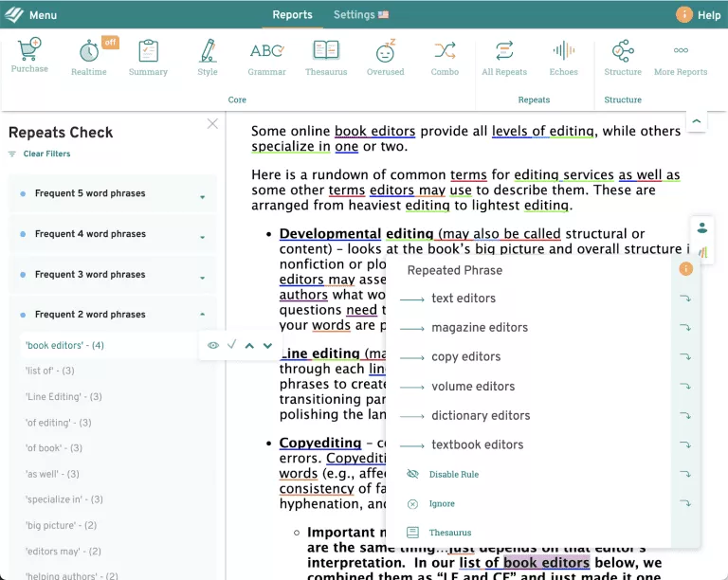Collapse the toolbar with the chevron
The image size is (728, 580).
tap(697, 121)
